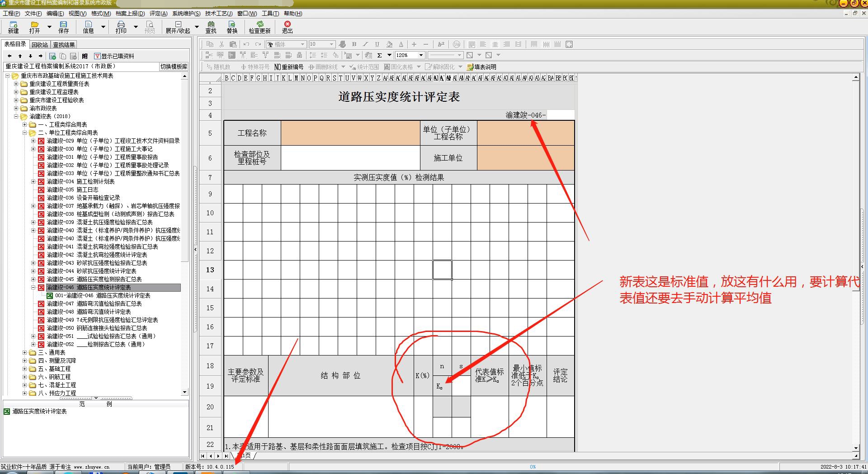This screenshot has width=868, height=474.
Task: Switch to the 回收站 tab
Action: [40, 45]
